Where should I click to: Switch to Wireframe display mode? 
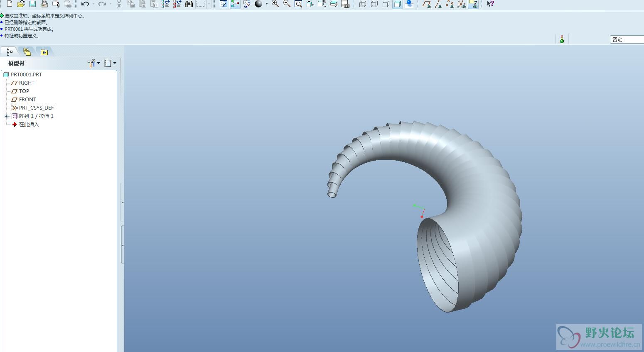(363, 4)
